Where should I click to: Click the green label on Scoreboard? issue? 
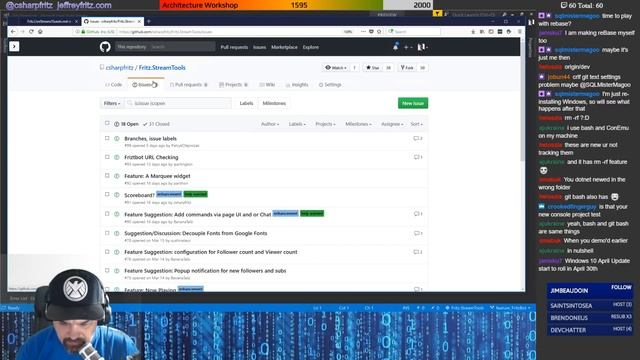coord(196,194)
